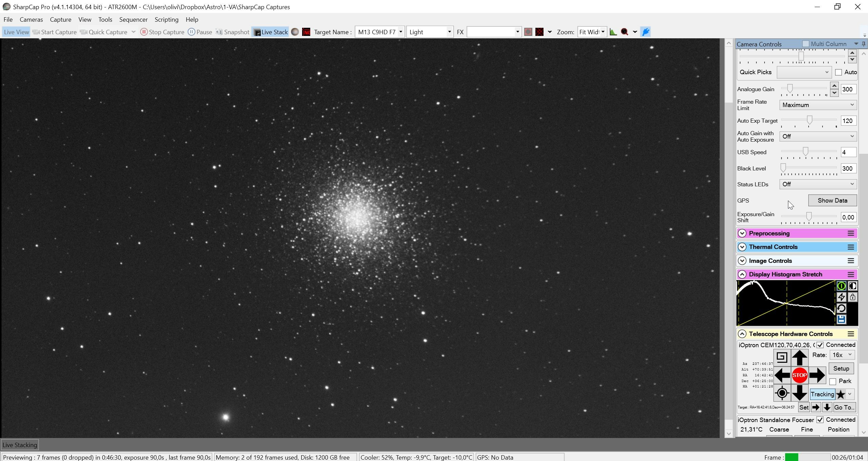Click the Black Level slider
Image resolution: width=868 pixels, height=461 pixels.
(x=809, y=168)
